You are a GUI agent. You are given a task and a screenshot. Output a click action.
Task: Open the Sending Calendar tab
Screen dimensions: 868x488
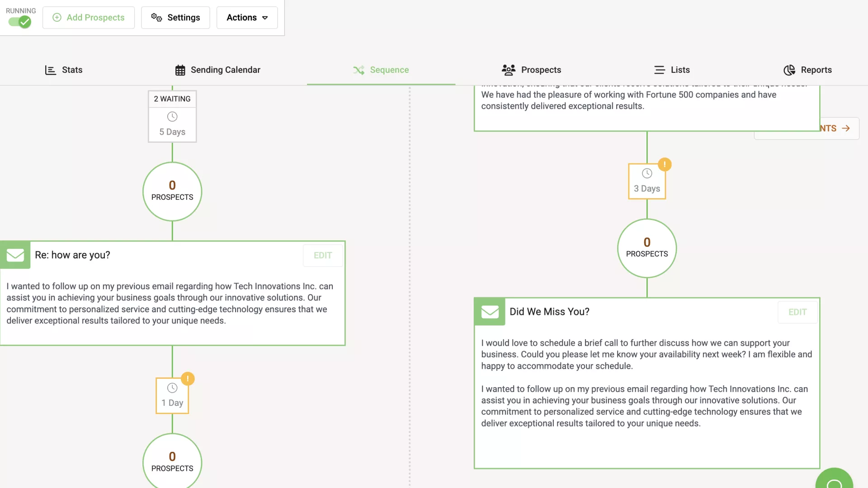(218, 70)
